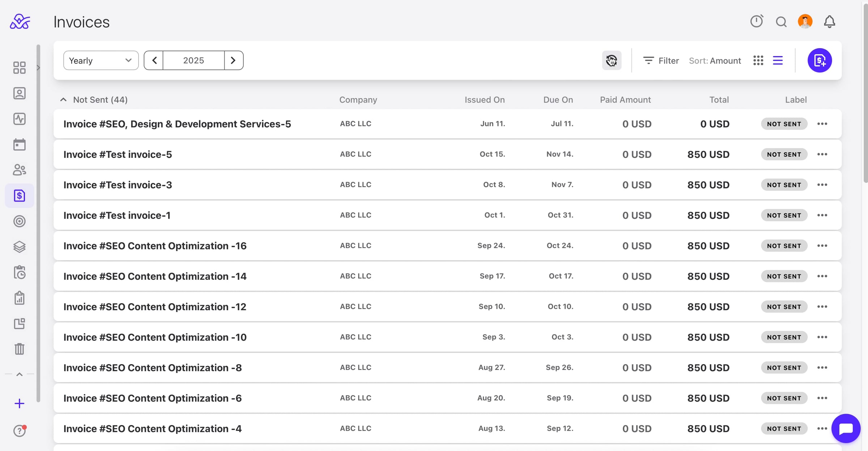Open the clipboard clock icon in sidebar

tap(20, 273)
